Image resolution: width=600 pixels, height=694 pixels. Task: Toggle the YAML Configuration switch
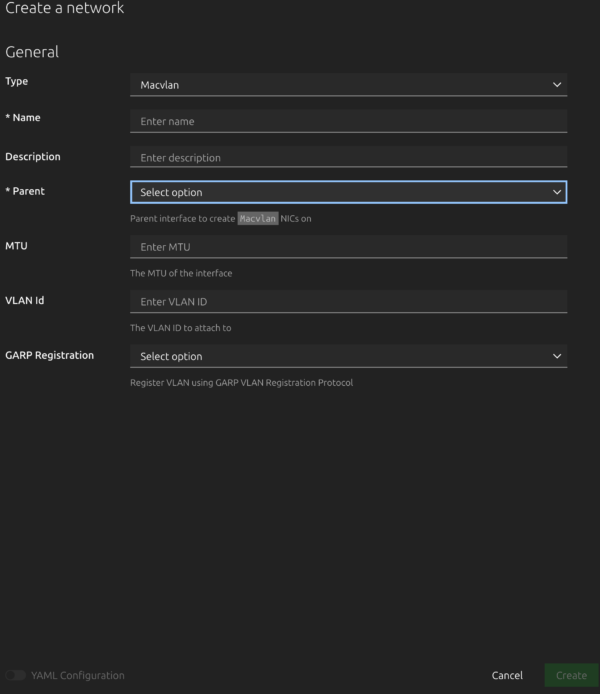pyautogui.click(x=15, y=676)
